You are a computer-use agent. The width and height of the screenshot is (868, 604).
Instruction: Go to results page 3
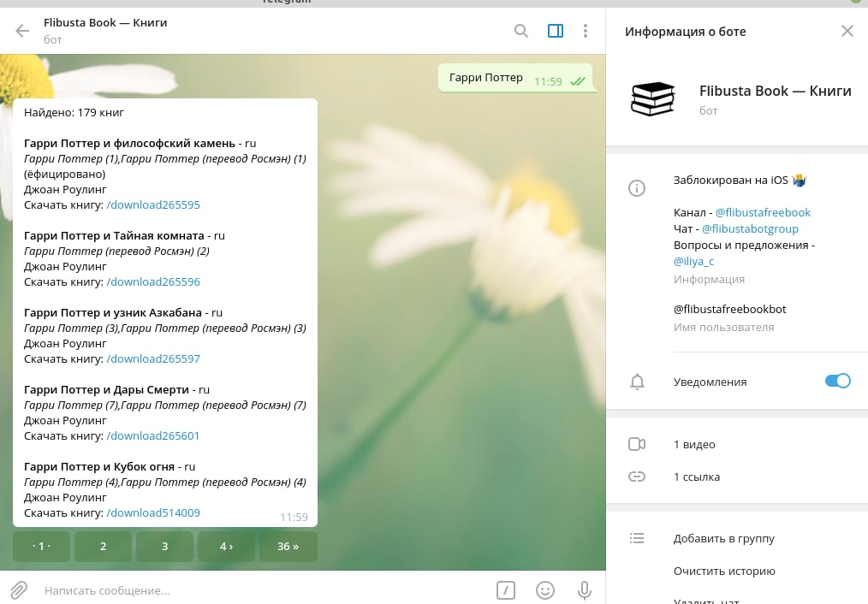(164, 547)
